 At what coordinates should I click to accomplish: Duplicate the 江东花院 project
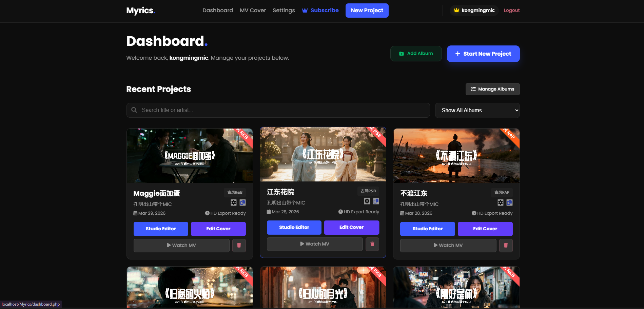[x=376, y=201]
